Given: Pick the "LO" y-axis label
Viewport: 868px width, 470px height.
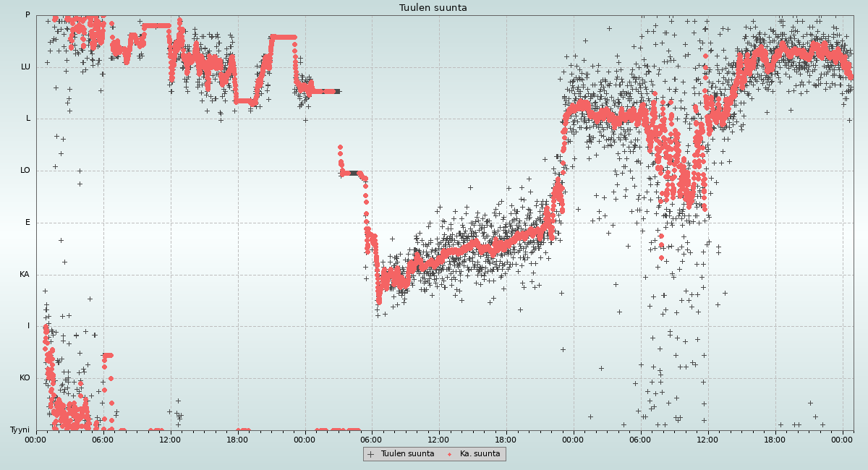Looking at the screenshot, I should click(25, 171).
